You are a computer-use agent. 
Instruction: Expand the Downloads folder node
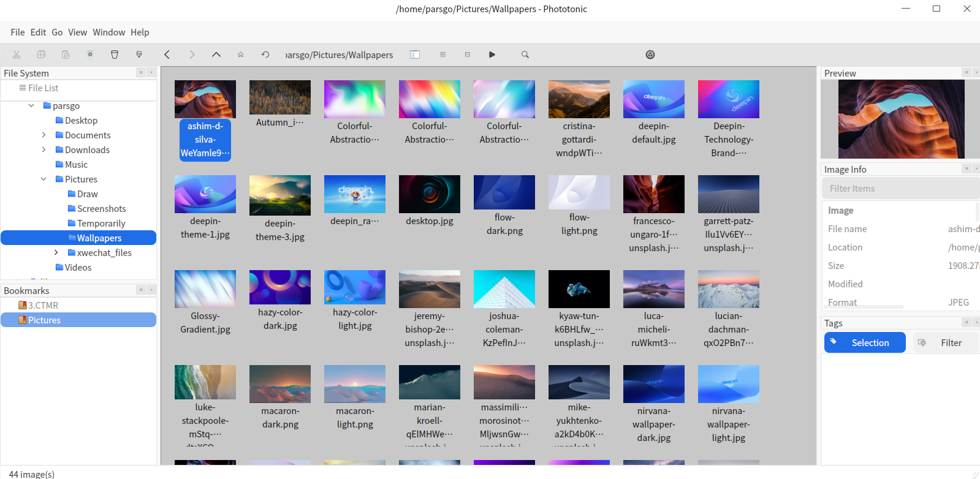pos(44,149)
